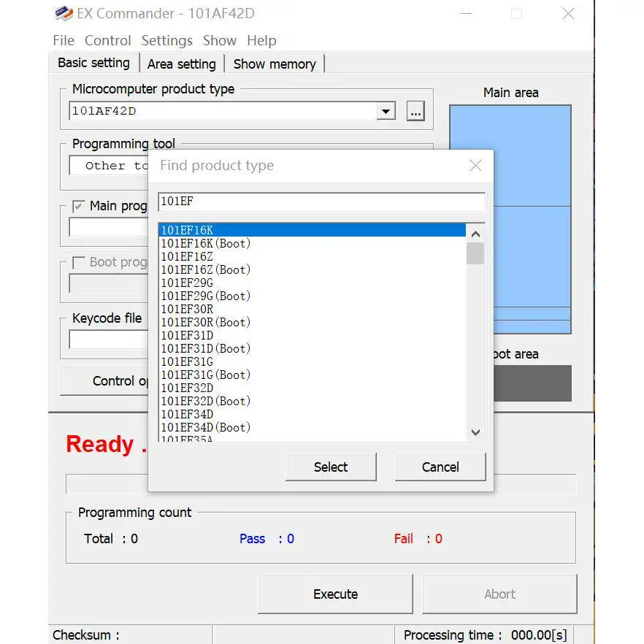Screen dimensions: 644x644
Task: Click the product type search field
Action: pos(321,202)
